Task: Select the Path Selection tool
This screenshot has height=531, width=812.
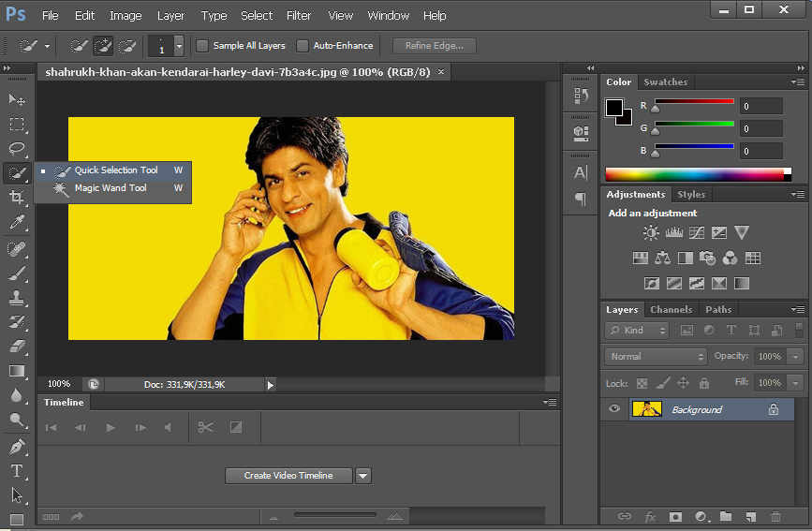Action: coord(16,495)
